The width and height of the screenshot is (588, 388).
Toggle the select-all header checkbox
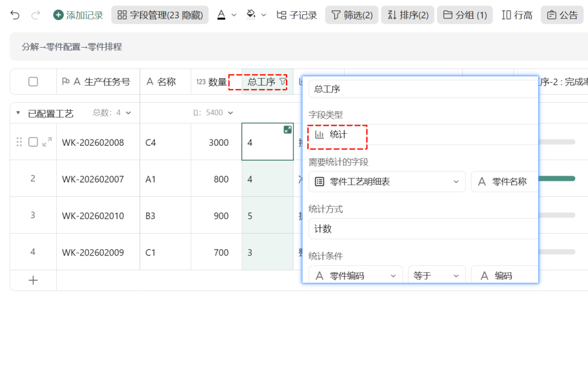(33, 82)
